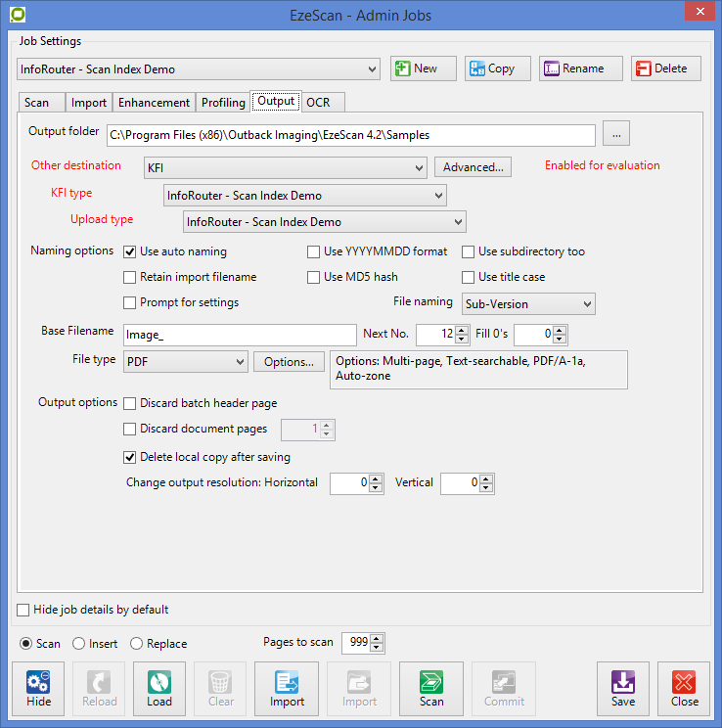Screen dimensions: 722x728
Task: Create a new job with New button
Action: pyautogui.click(x=424, y=68)
